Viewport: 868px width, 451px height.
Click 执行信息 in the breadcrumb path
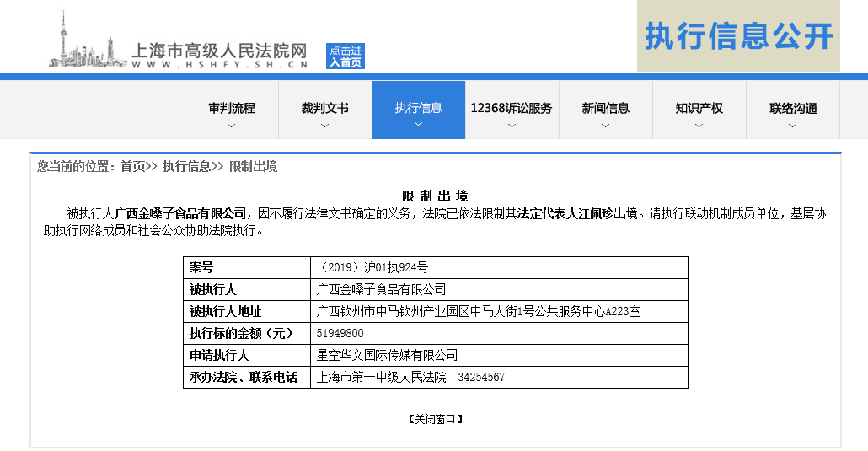pyautogui.click(x=186, y=167)
